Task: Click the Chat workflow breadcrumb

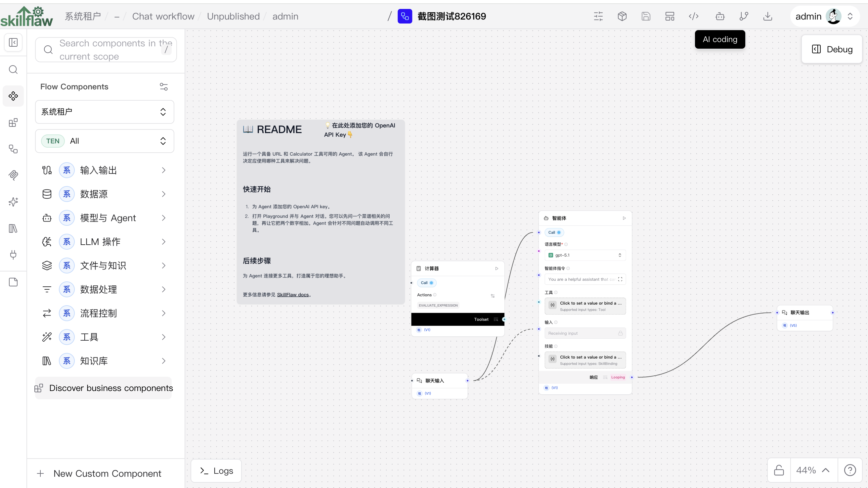Action: tap(163, 16)
